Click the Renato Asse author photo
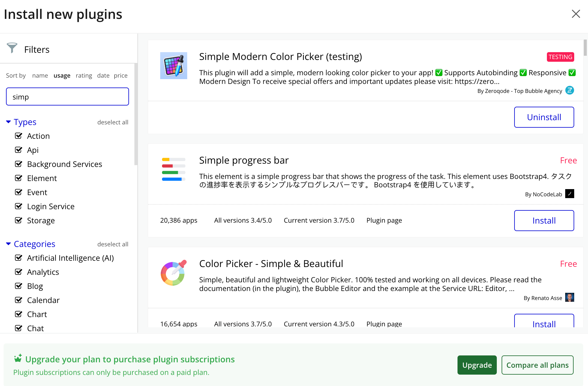588x386 pixels. pos(569,297)
